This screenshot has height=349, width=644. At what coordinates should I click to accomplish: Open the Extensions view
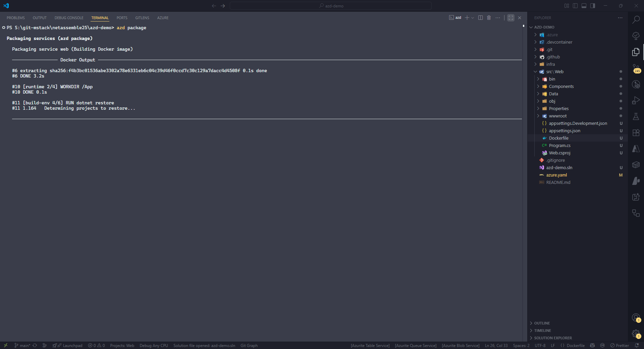636,133
